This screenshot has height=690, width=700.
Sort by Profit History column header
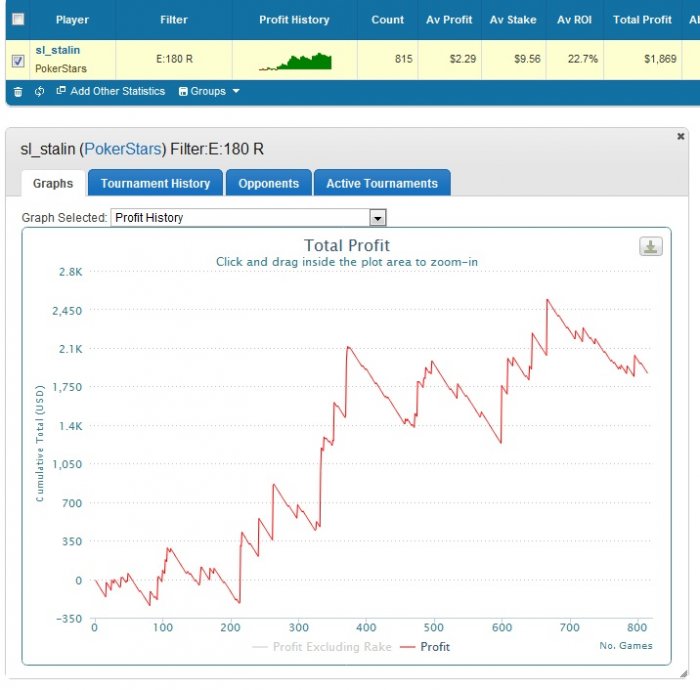(294, 20)
